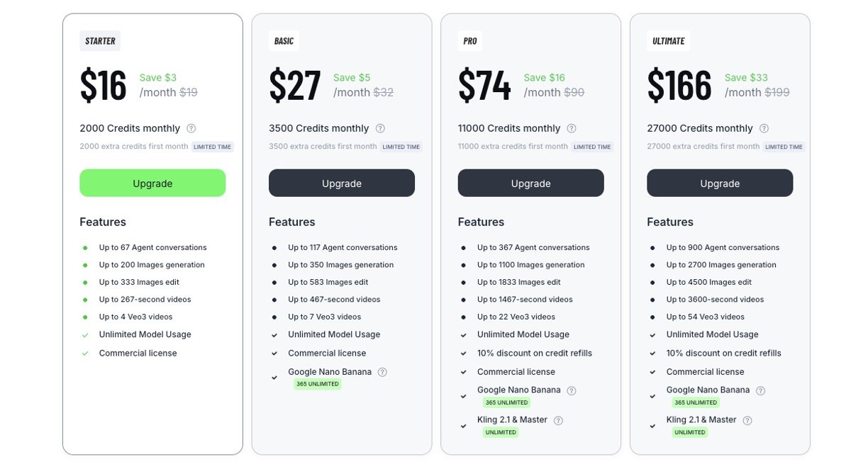Open info icon next to 11000 Credits monthly

click(572, 128)
